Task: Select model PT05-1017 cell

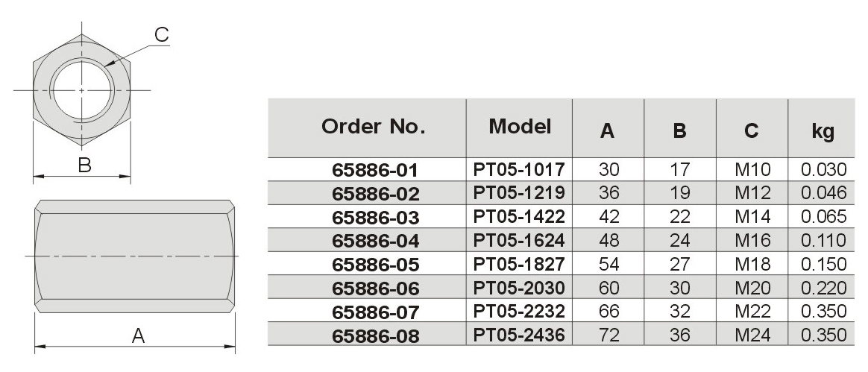Action: 519,168
